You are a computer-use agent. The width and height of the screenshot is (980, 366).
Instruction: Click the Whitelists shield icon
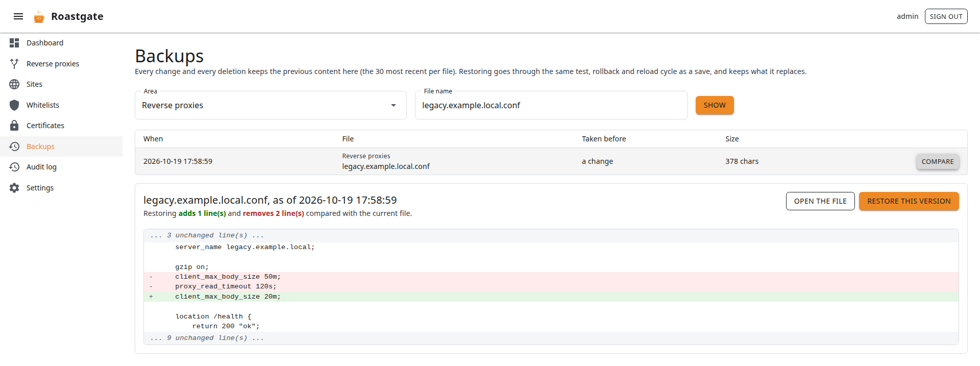[x=14, y=105]
